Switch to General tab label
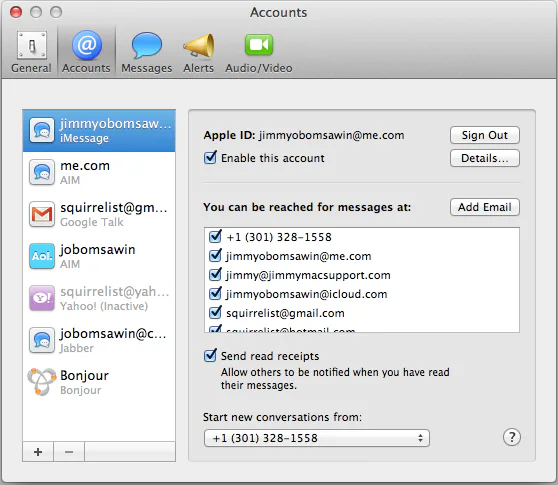 pyautogui.click(x=31, y=68)
